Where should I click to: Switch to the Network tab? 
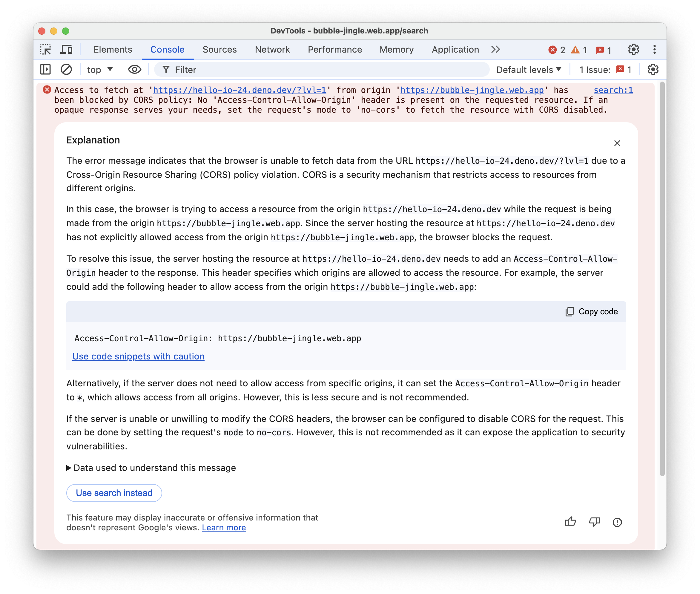(272, 50)
